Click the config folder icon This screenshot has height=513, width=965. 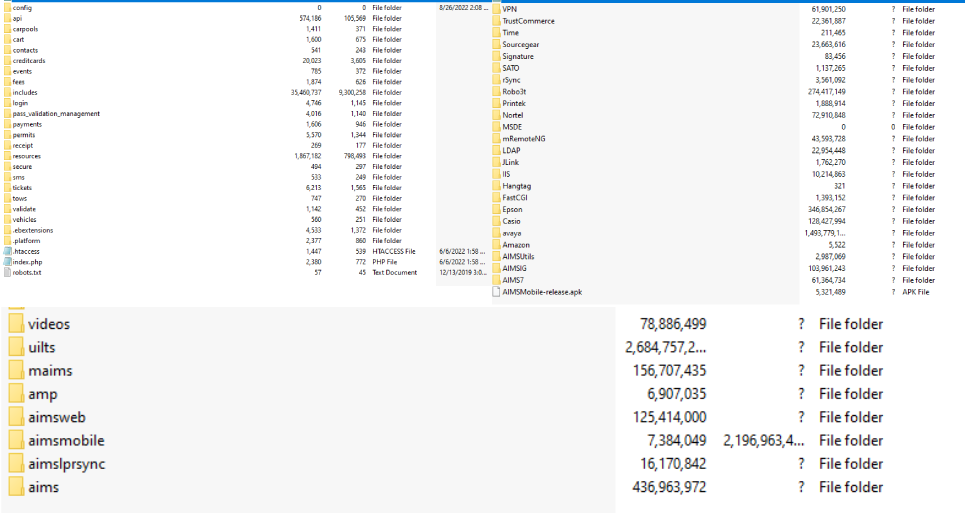7,8
